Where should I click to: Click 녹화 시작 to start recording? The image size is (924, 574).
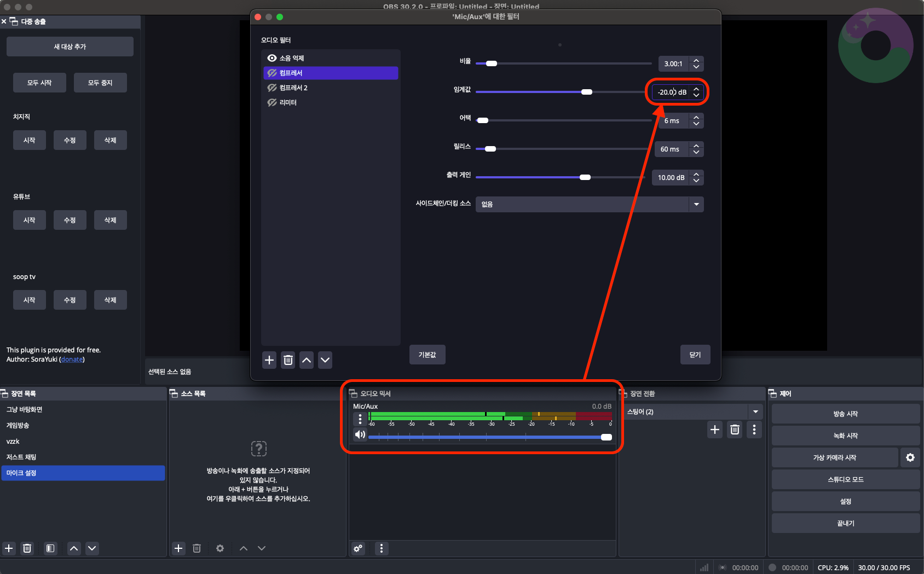click(x=846, y=436)
